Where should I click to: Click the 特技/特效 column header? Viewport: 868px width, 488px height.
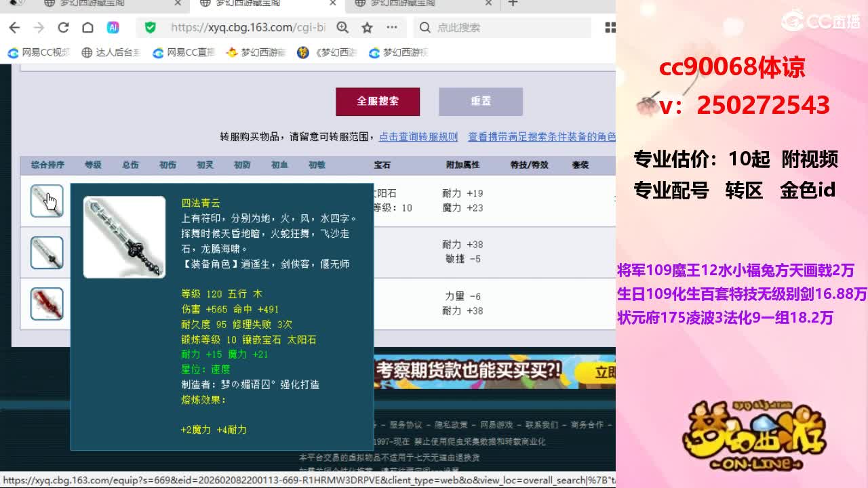click(530, 165)
